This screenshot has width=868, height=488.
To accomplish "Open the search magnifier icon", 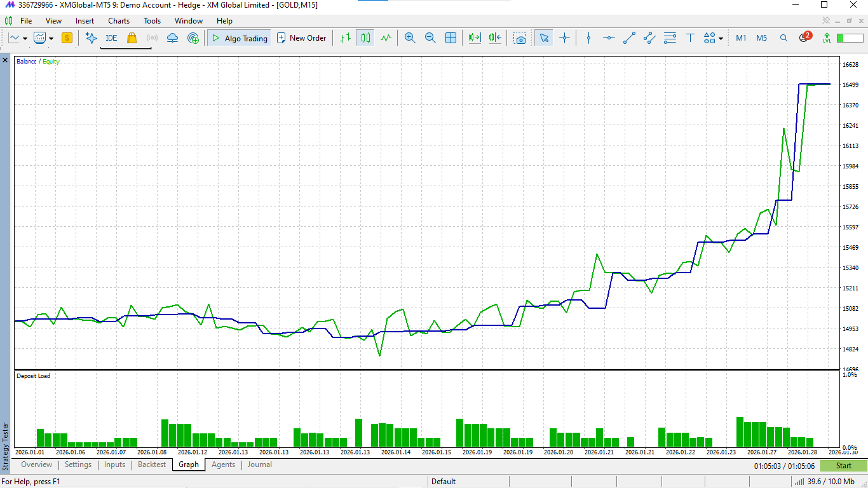I will pos(783,38).
